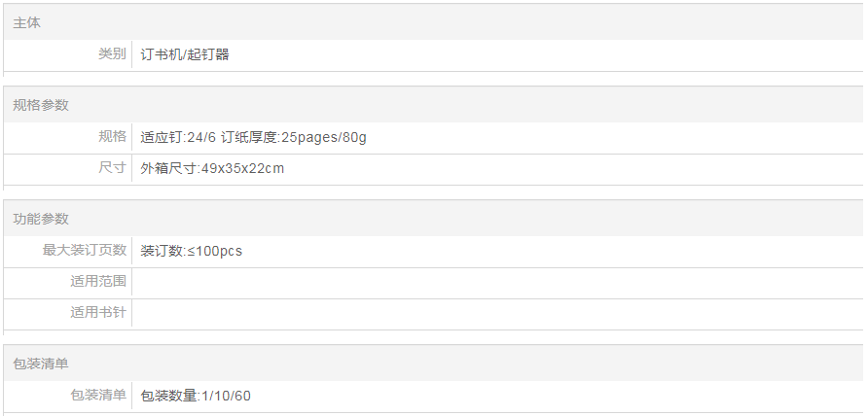This screenshot has height=416, width=868.
Task: Select the 订书机/起钉器 category value
Action: pos(185,54)
